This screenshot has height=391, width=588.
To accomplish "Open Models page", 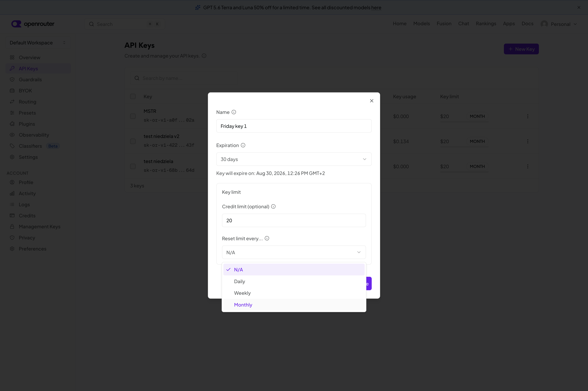I will 421,23.
